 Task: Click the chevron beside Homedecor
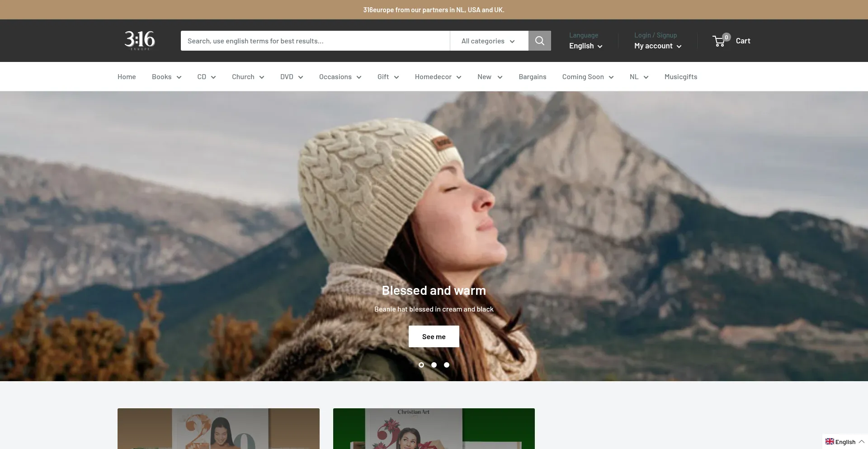point(459,77)
